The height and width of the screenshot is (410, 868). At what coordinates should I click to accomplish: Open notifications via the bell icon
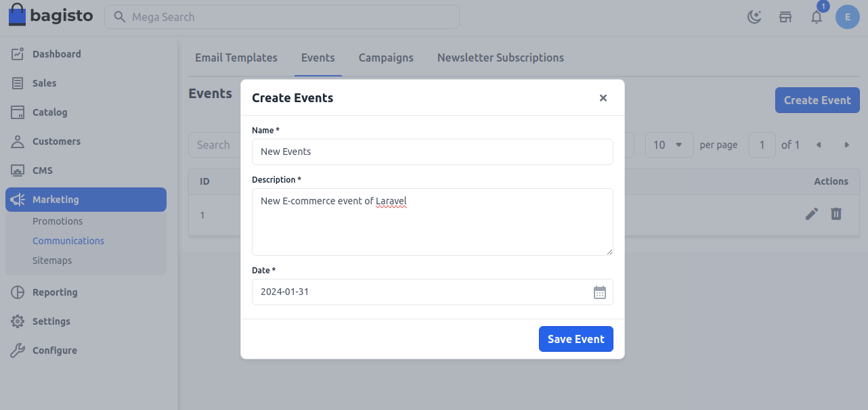coord(816,17)
